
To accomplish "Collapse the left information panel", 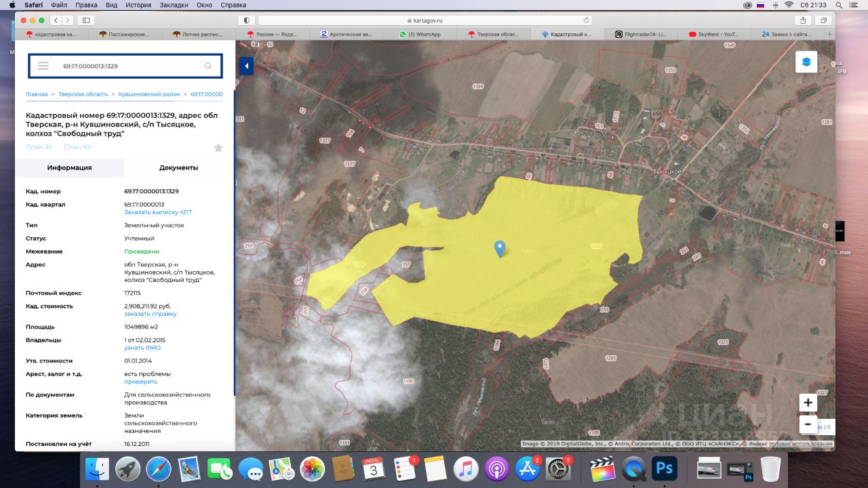I will pyautogui.click(x=246, y=66).
